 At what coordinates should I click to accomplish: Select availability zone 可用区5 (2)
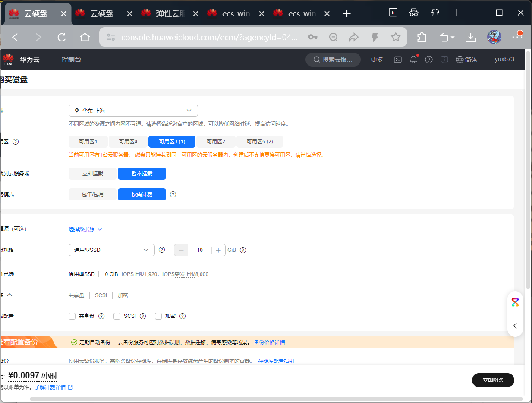click(260, 142)
